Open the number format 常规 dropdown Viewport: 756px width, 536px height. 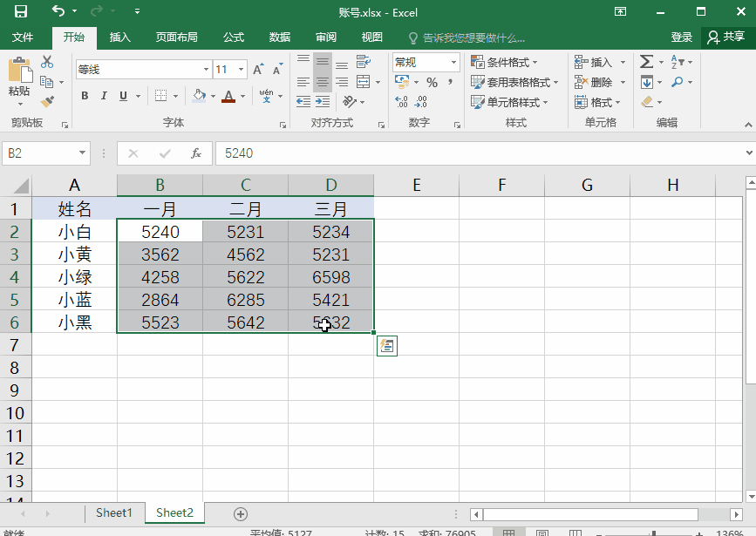coord(453,62)
